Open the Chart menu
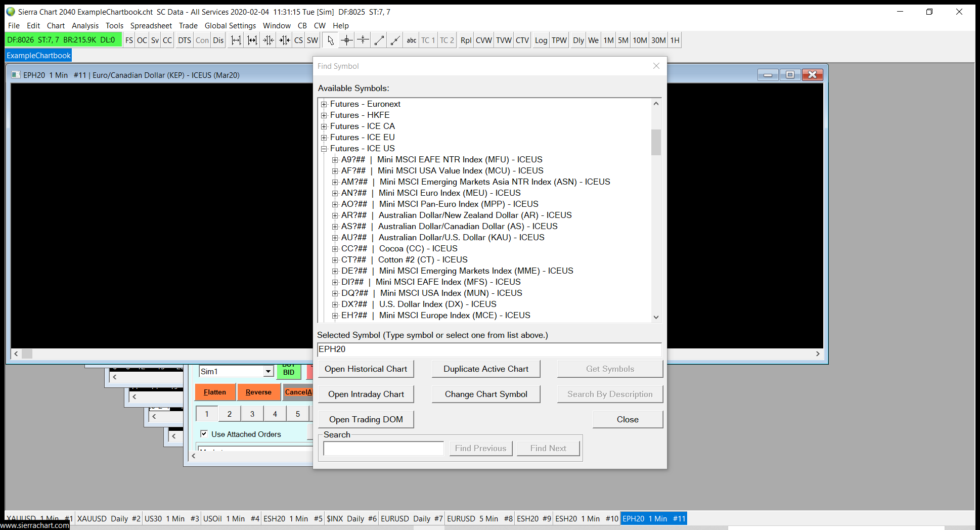This screenshot has width=980, height=530. pyautogui.click(x=56, y=26)
